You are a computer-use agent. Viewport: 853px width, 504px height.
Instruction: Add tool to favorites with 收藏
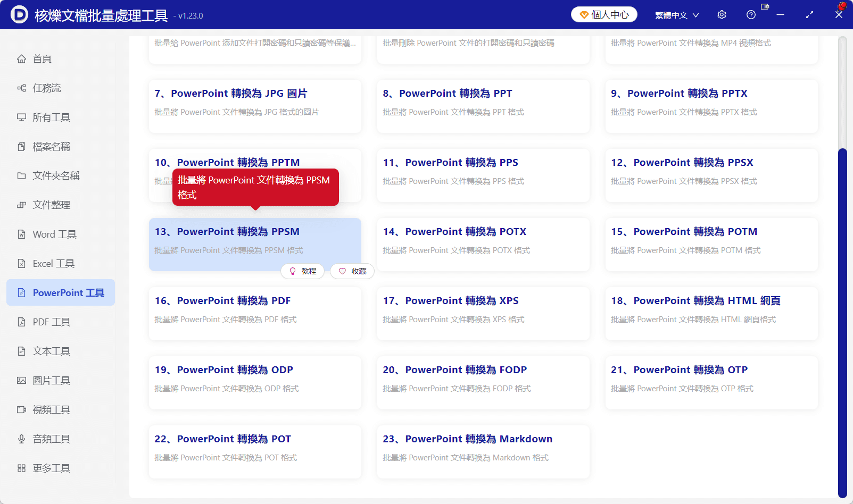pyautogui.click(x=352, y=272)
